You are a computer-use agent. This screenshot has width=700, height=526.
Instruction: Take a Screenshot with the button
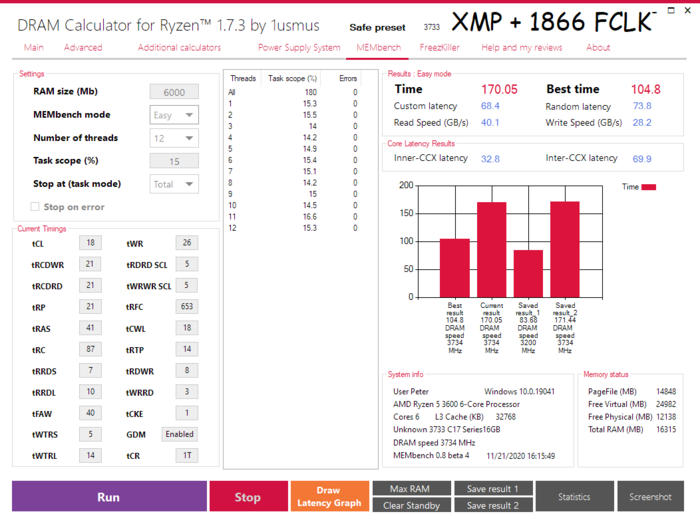click(650, 496)
